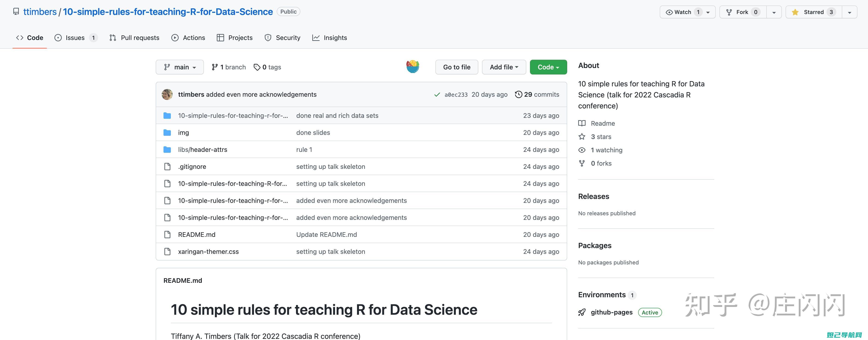Switch to the Projects tab

click(x=234, y=38)
